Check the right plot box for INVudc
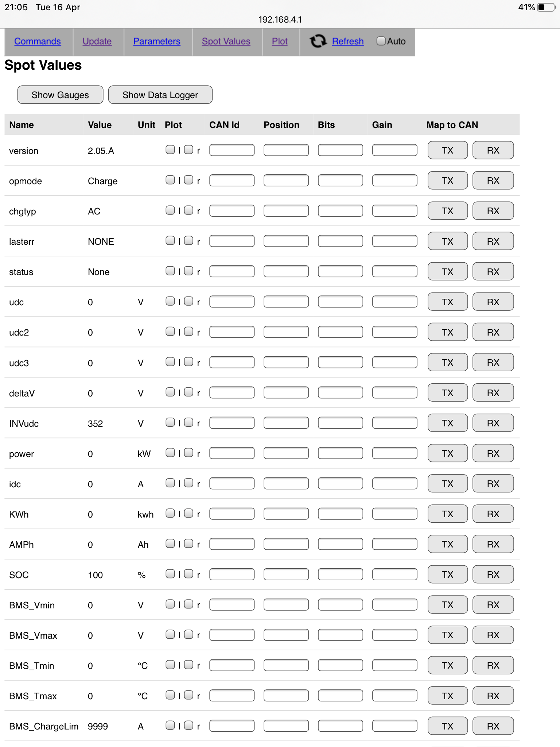 click(188, 422)
